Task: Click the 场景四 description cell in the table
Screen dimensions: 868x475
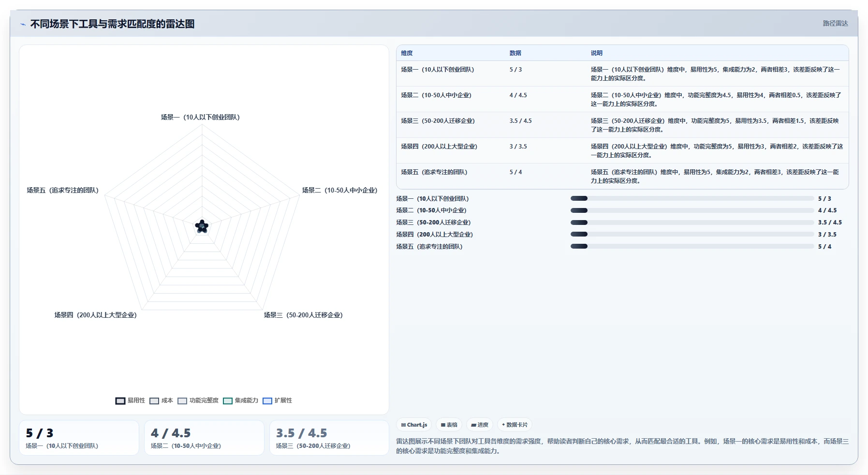Action: (x=717, y=150)
